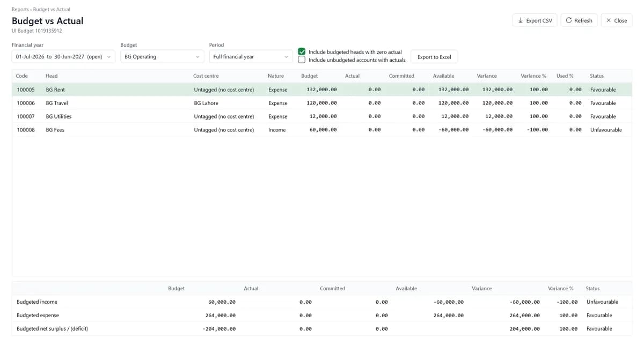Click the Variance % column header in top table
Screen dimensions: 644x337
[533, 76]
